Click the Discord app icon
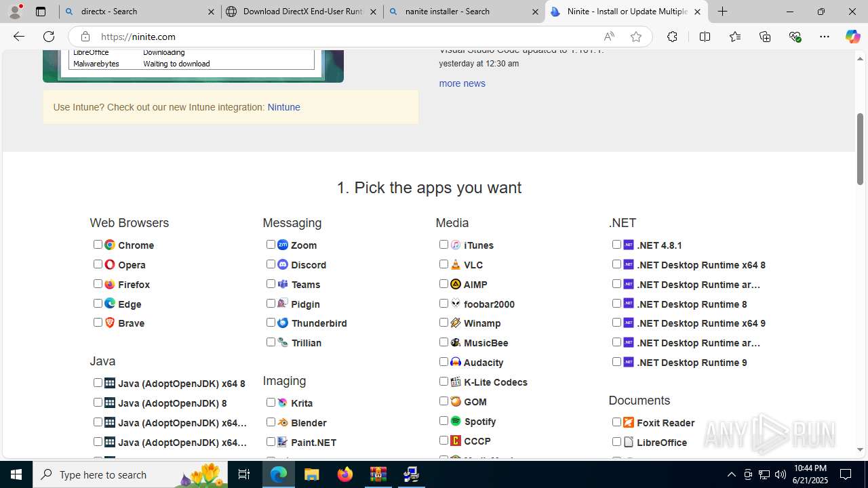The height and width of the screenshot is (488, 868). 283,264
